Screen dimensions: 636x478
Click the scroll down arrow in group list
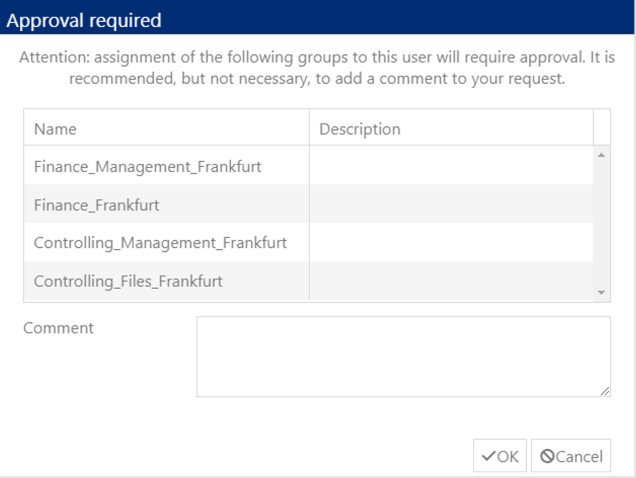(x=602, y=293)
